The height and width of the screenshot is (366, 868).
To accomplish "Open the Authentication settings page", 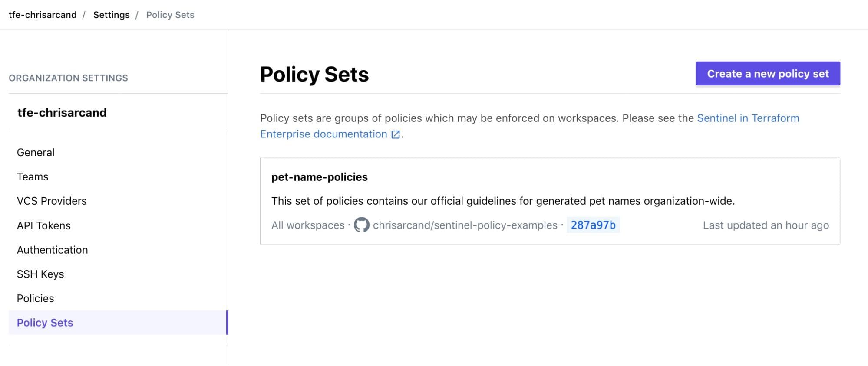I will [52, 250].
